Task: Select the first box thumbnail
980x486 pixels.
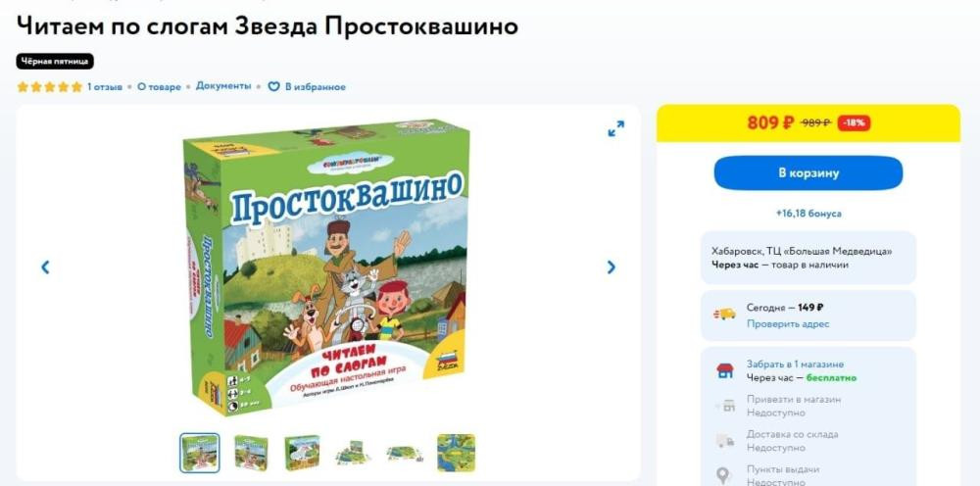Action: (200, 453)
